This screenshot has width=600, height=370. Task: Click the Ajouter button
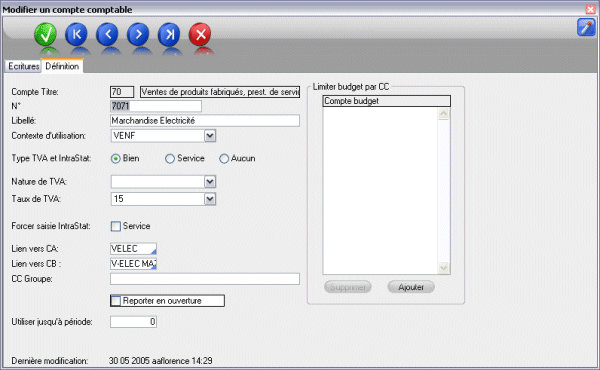click(411, 287)
